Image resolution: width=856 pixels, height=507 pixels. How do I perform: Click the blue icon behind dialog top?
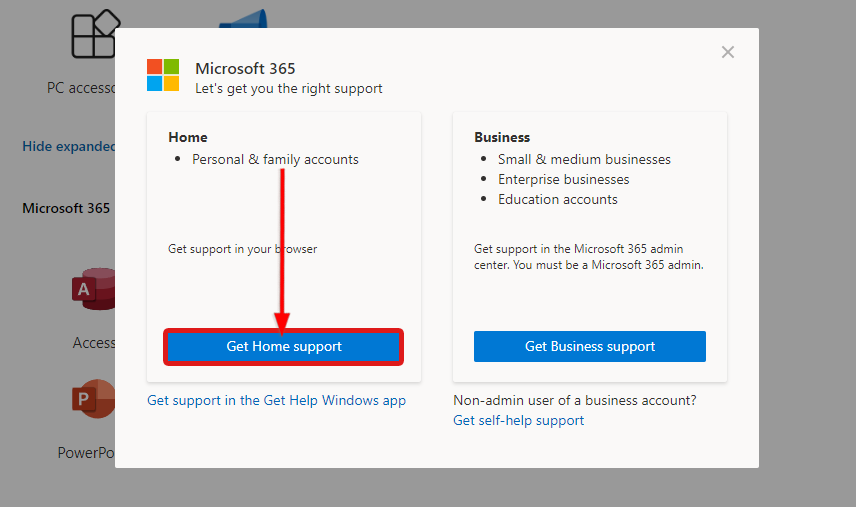[x=243, y=19]
